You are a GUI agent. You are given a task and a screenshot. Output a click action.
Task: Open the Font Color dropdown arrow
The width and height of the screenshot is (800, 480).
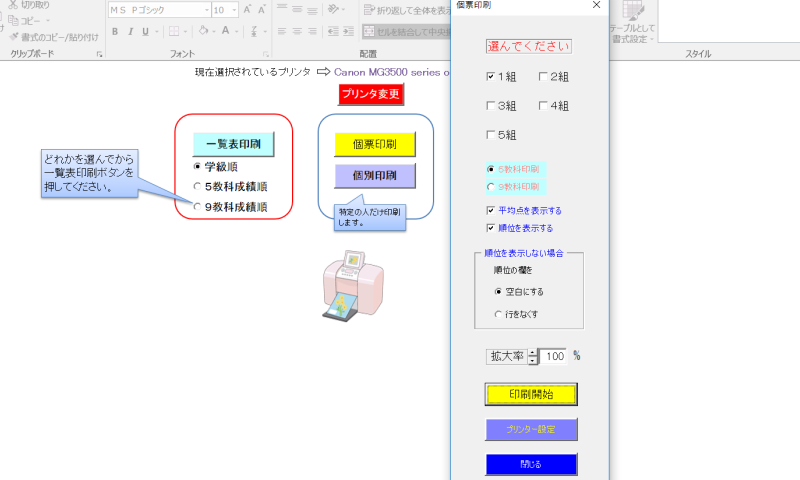[x=237, y=32]
